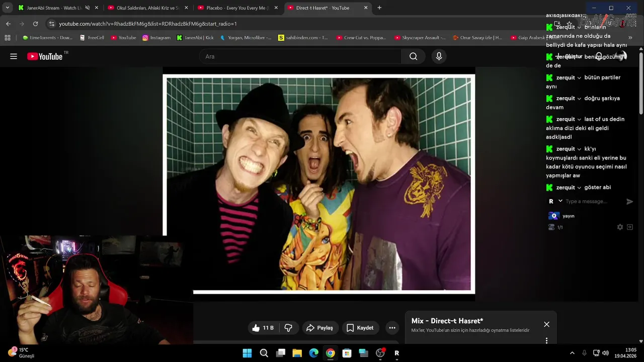Open chat settings gear icon
Viewport: 644px width, 362px height.
[620, 227]
